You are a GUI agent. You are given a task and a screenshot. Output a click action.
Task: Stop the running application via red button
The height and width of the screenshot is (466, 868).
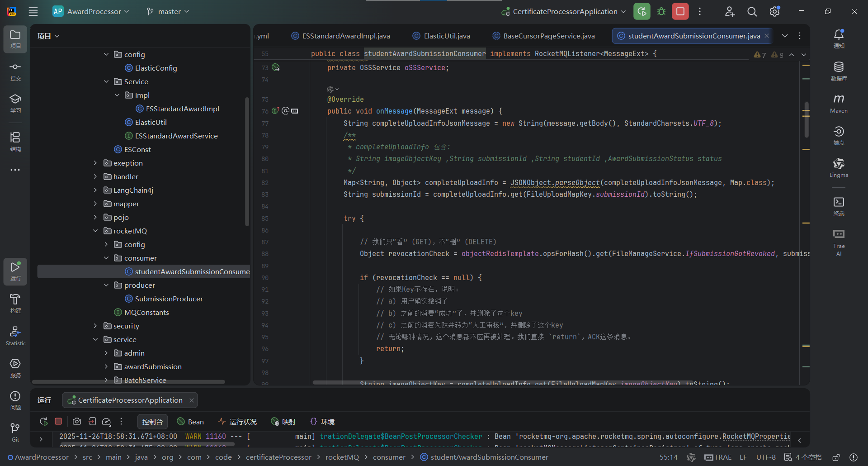(x=680, y=11)
